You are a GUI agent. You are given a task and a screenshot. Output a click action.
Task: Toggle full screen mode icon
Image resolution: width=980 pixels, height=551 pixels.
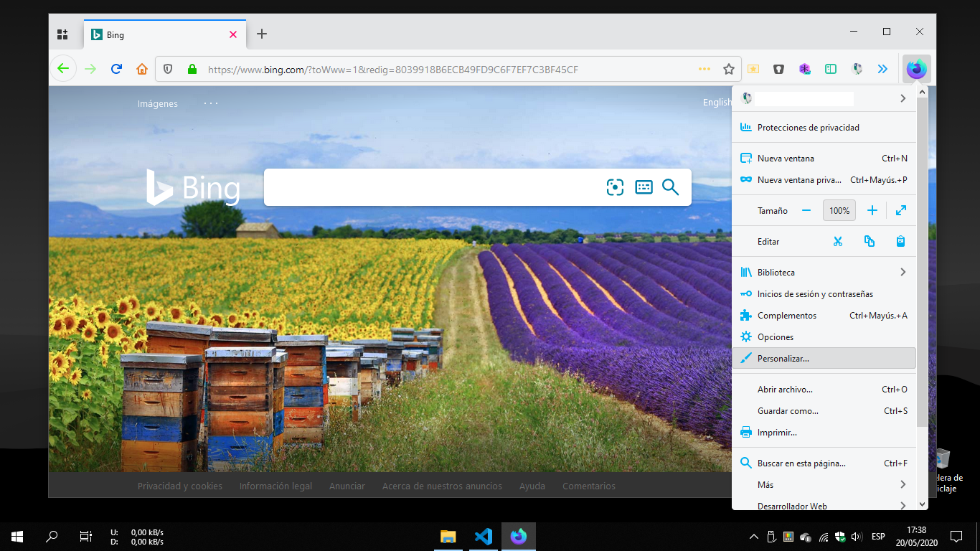pos(901,211)
